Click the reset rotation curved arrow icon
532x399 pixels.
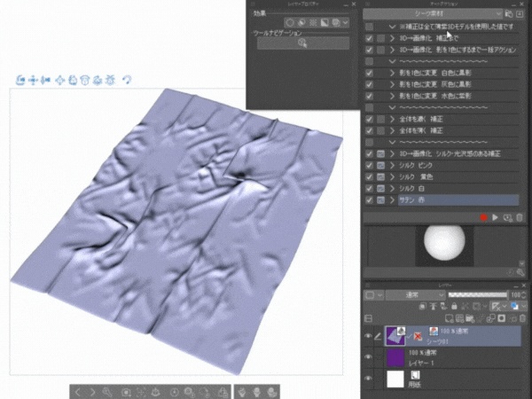127,80
